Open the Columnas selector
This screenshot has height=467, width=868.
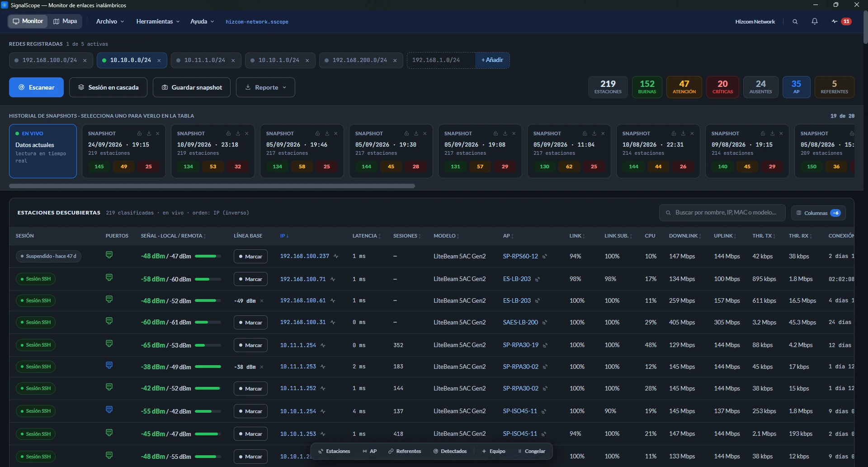[818, 213]
